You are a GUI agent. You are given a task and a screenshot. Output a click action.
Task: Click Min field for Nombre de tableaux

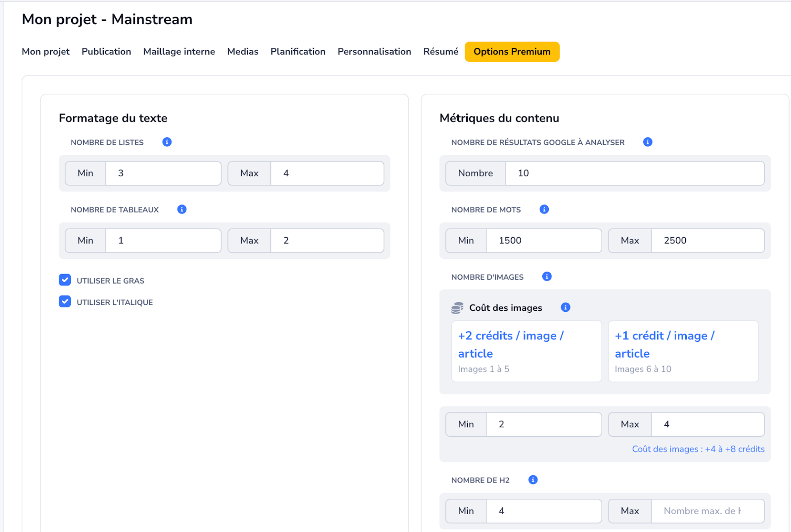pos(163,241)
